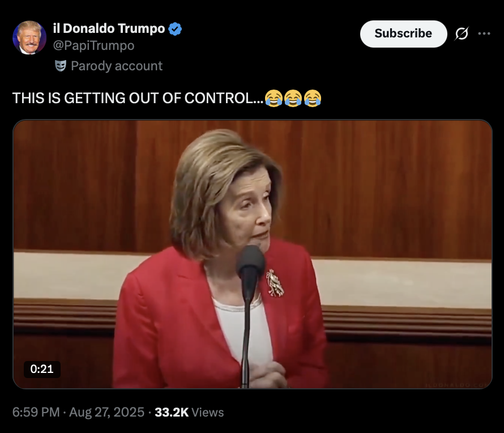Click the parody mask icon
The width and height of the screenshot is (504, 433).
(x=61, y=66)
